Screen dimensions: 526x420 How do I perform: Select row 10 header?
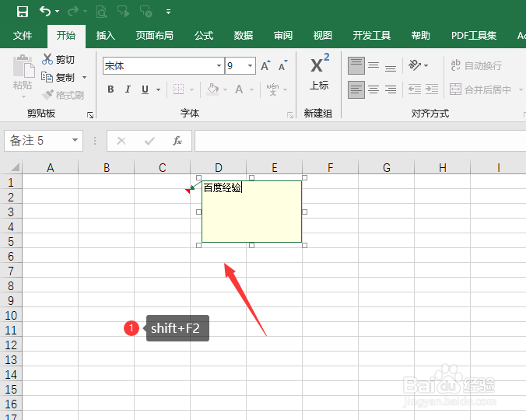pyautogui.click(x=11, y=316)
